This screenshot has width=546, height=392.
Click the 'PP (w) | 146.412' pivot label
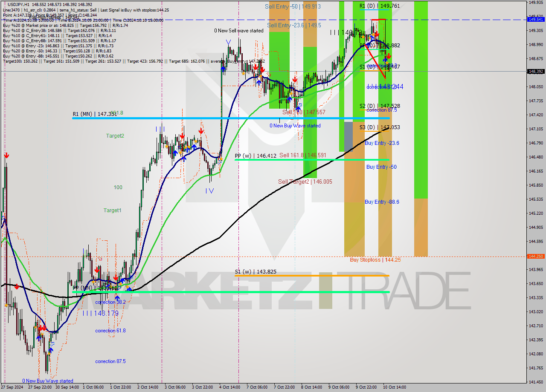[256, 156]
